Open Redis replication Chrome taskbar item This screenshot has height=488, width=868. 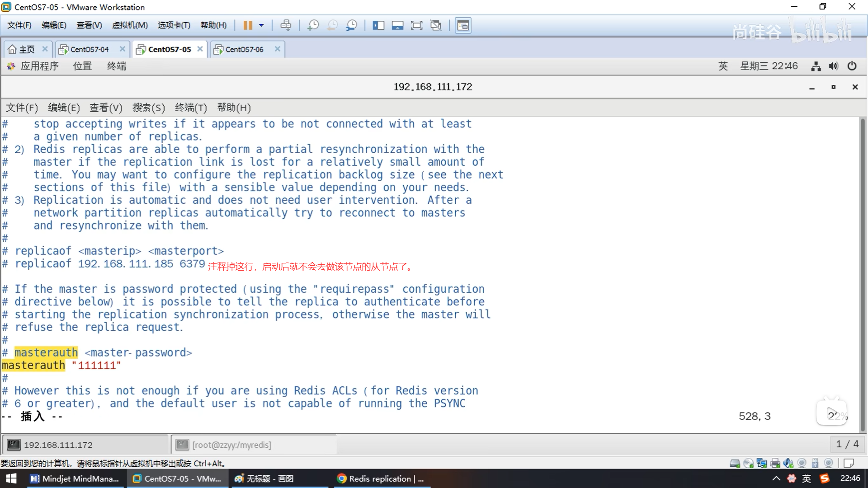pyautogui.click(x=381, y=479)
